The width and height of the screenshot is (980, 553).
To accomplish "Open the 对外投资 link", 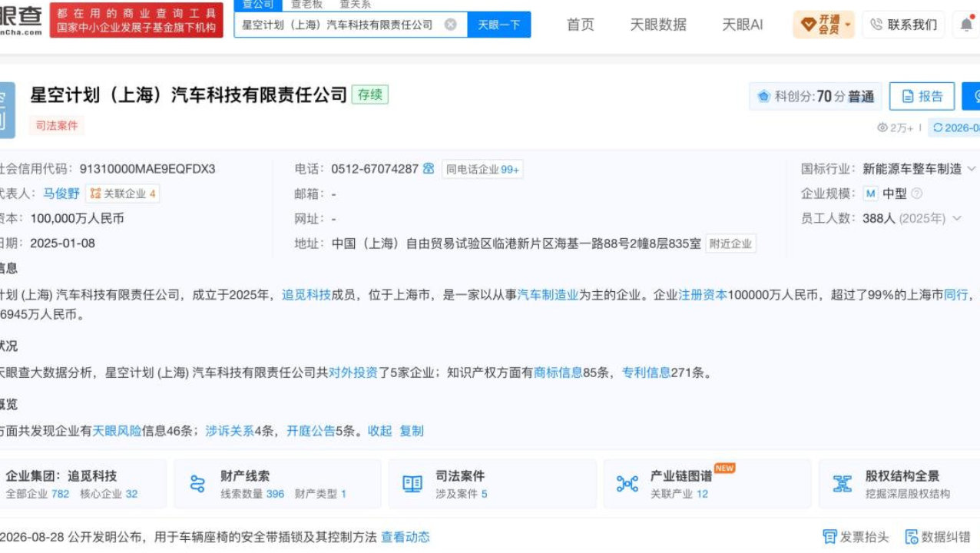I will 353,373.
